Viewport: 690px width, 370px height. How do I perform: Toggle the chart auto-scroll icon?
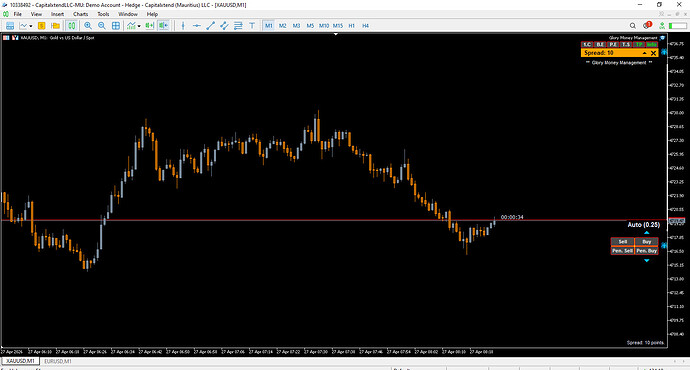[x=150, y=26]
